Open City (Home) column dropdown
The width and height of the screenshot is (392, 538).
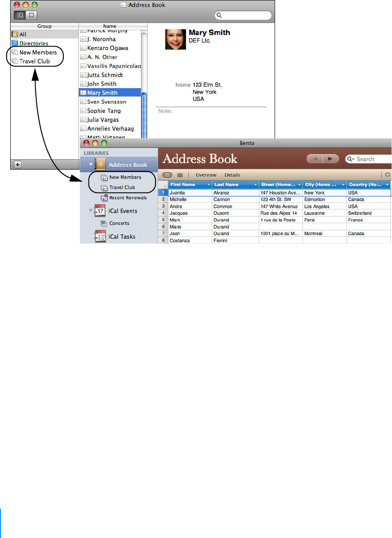pos(343,185)
